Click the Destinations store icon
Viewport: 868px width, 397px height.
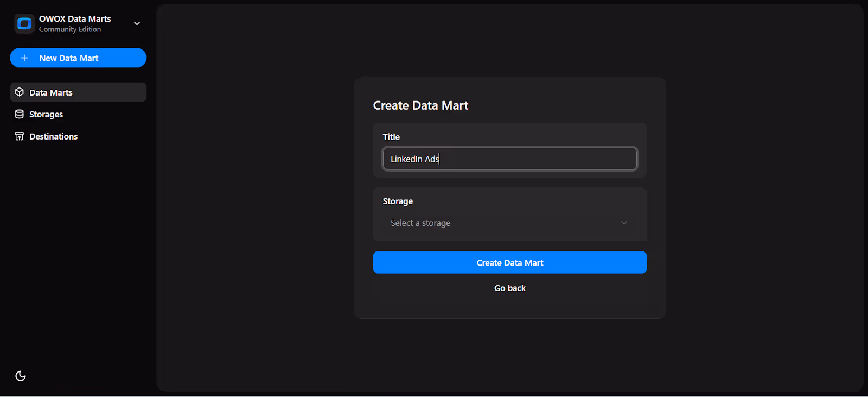tap(20, 136)
